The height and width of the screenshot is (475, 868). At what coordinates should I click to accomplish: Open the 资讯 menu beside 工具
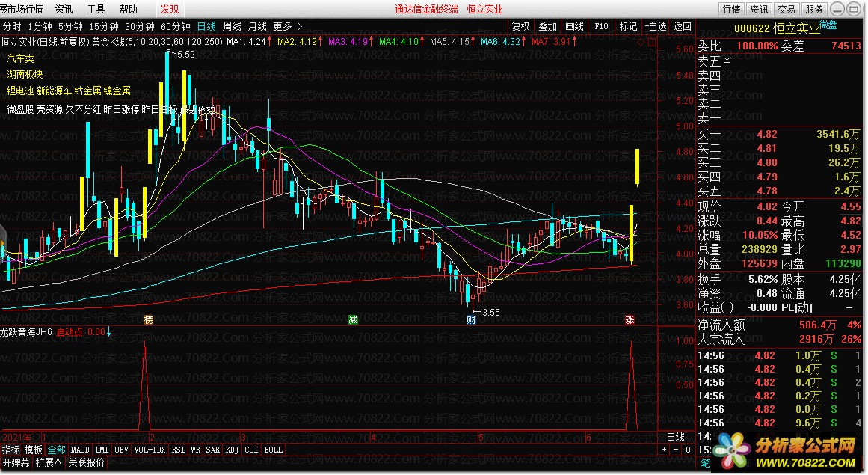64,10
